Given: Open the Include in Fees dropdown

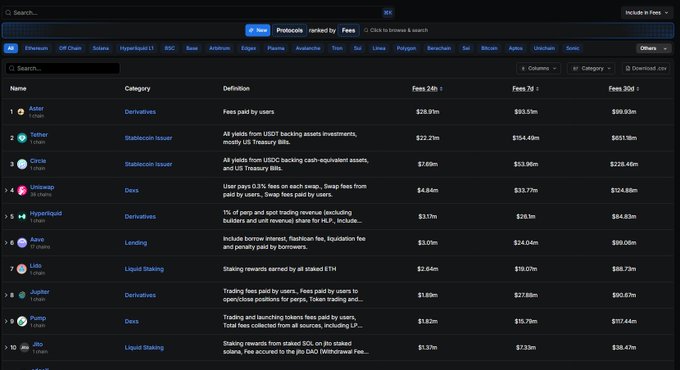Looking at the screenshot, I should 647,13.
